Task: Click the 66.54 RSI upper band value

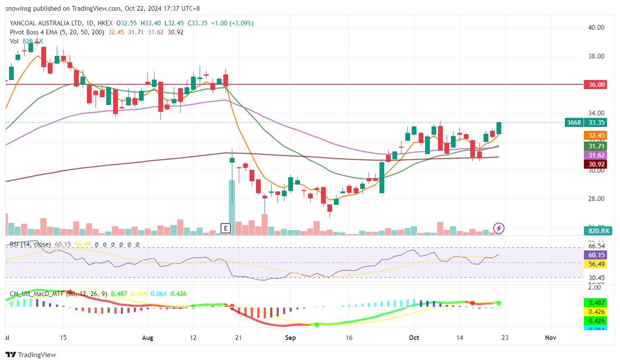Action: [x=596, y=246]
